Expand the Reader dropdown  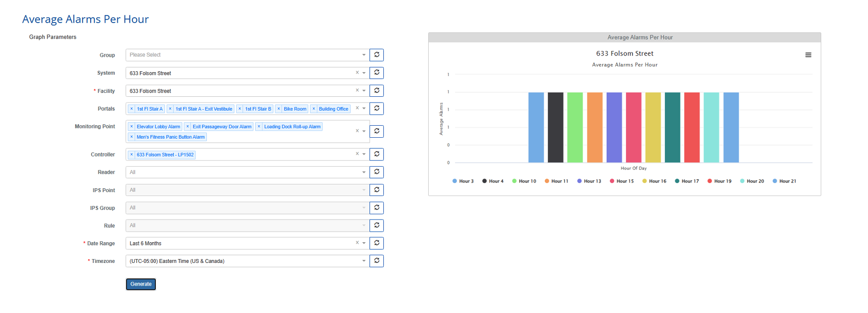pos(247,172)
